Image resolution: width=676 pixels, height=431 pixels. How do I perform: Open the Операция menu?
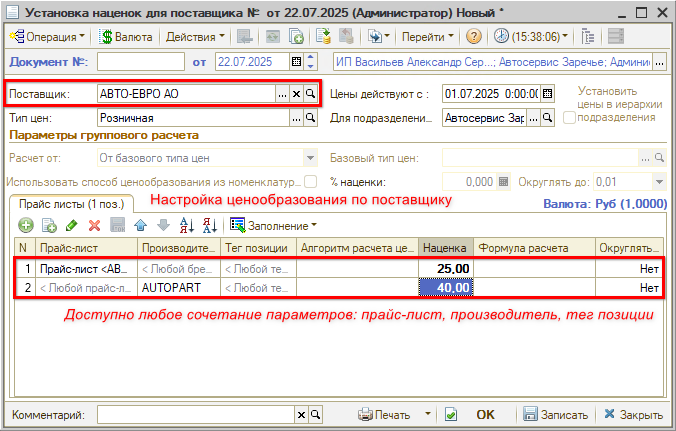coord(47,36)
